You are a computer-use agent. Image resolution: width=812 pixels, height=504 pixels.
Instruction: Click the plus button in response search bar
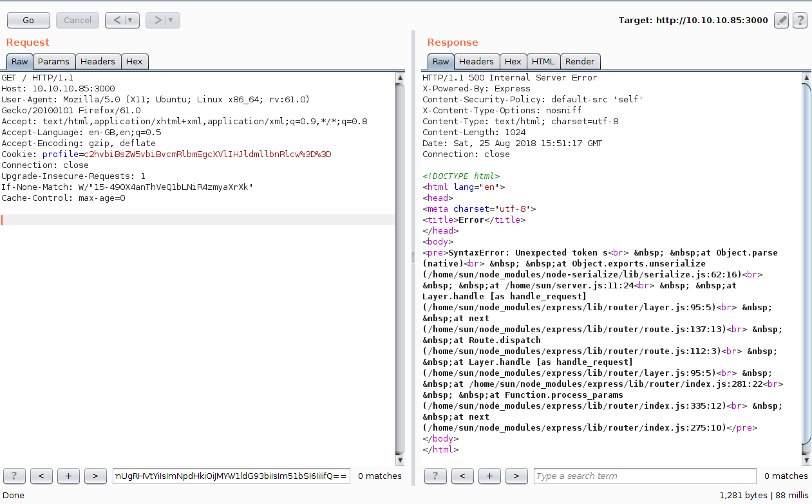click(489, 476)
